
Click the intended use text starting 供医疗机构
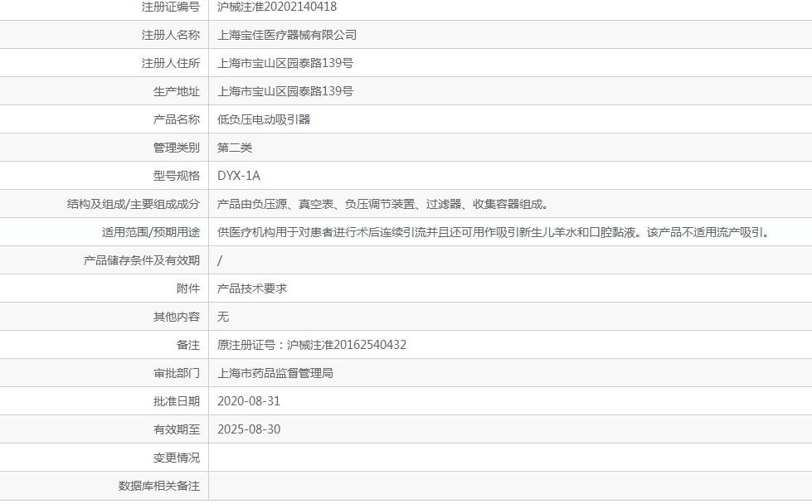pyautogui.click(x=494, y=232)
